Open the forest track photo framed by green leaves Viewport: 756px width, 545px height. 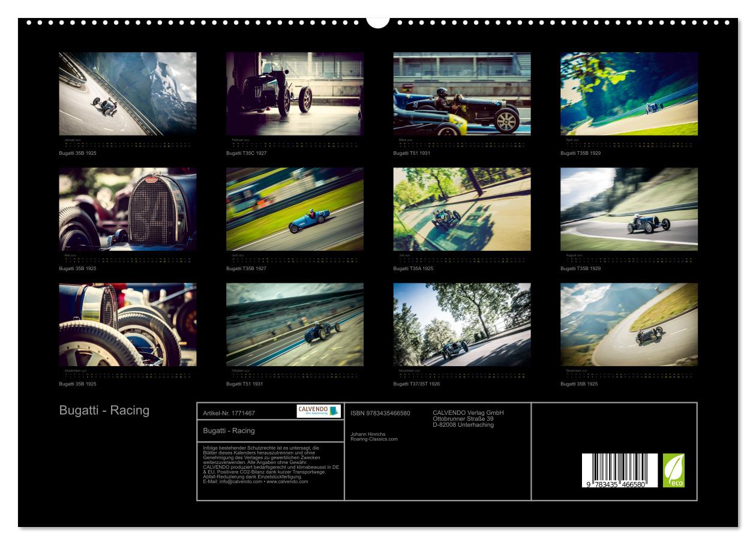(x=629, y=94)
